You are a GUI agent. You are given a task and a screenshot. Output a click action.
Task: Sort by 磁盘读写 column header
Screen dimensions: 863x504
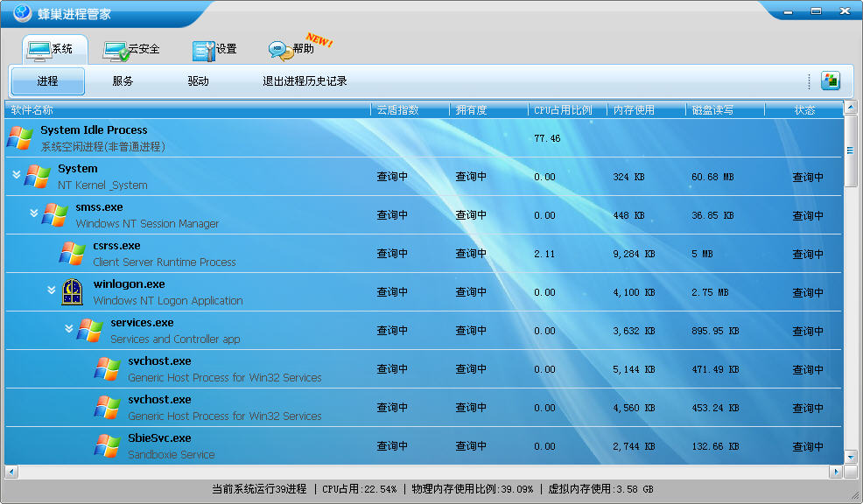click(725, 110)
